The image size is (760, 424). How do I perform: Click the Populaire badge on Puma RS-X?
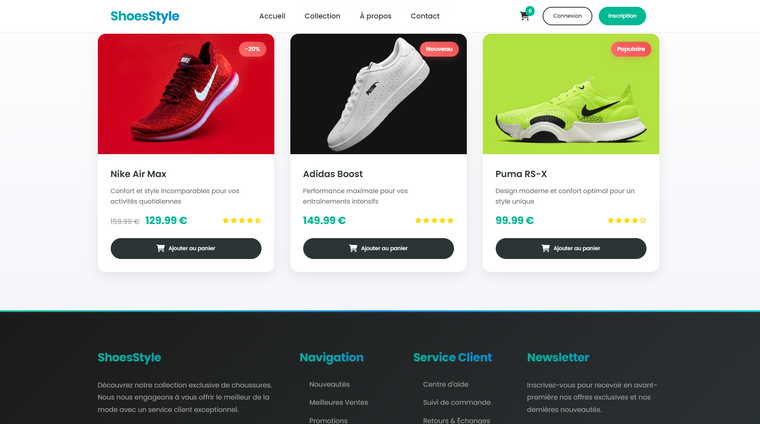[x=631, y=49]
